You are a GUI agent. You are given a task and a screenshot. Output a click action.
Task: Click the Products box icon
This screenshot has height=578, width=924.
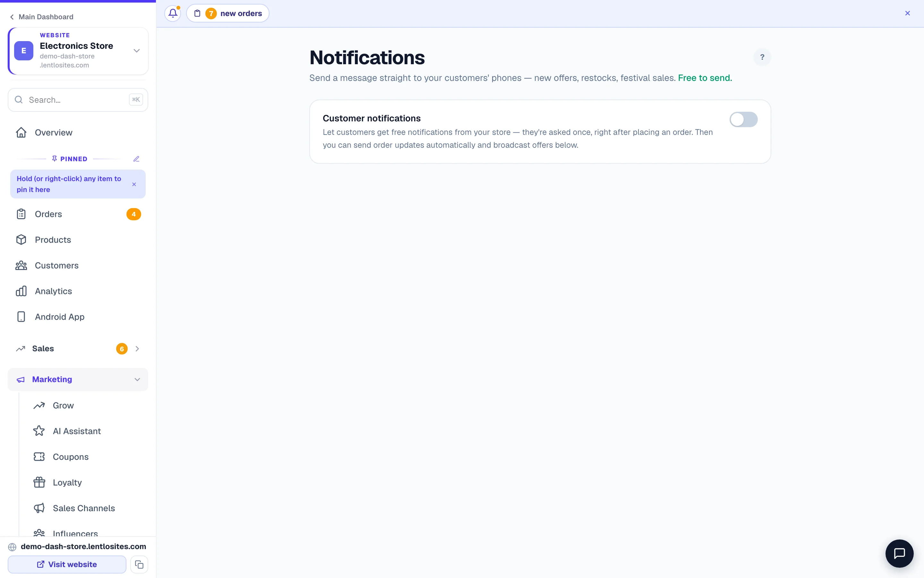click(x=21, y=240)
